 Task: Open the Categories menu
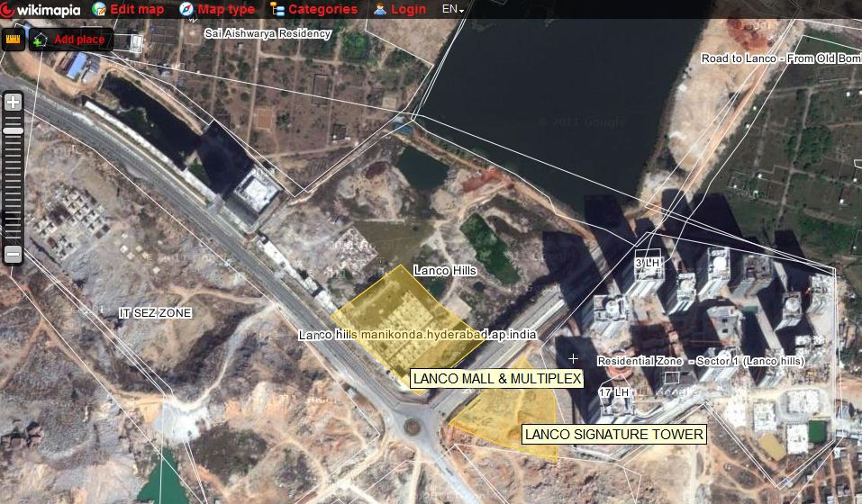[x=322, y=9]
